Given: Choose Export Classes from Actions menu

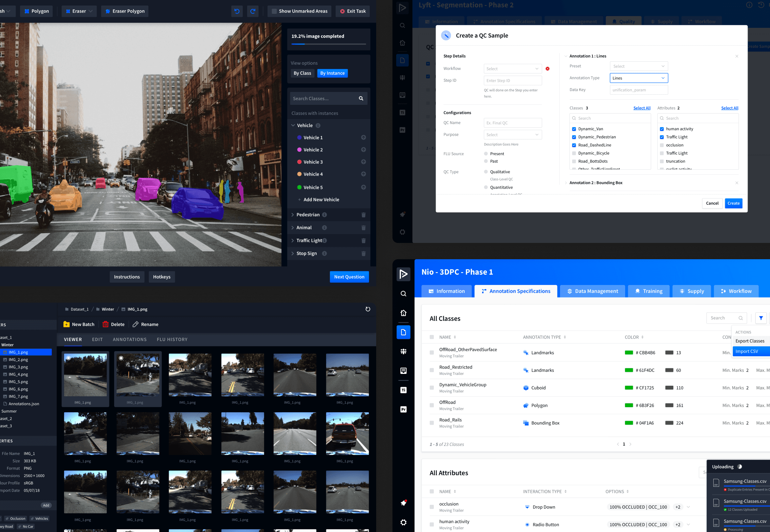Looking at the screenshot, I should pyautogui.click(x=751, y=341).
